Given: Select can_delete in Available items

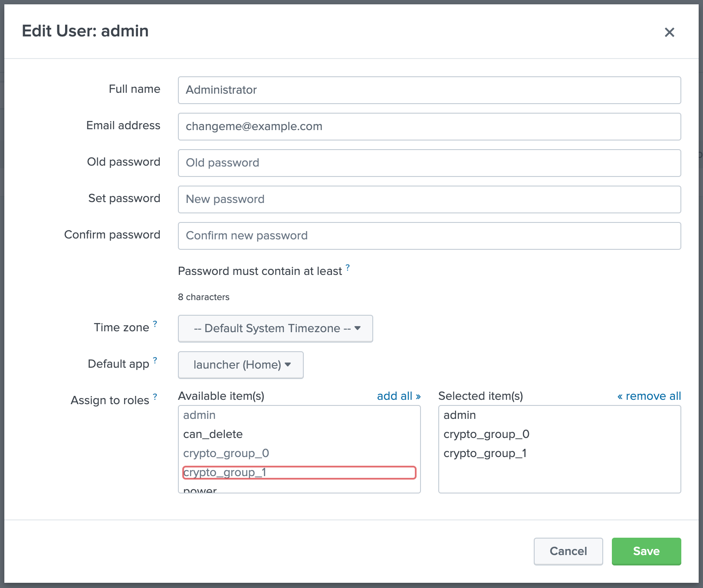Looking at the screenshot, I should point(299,434).
